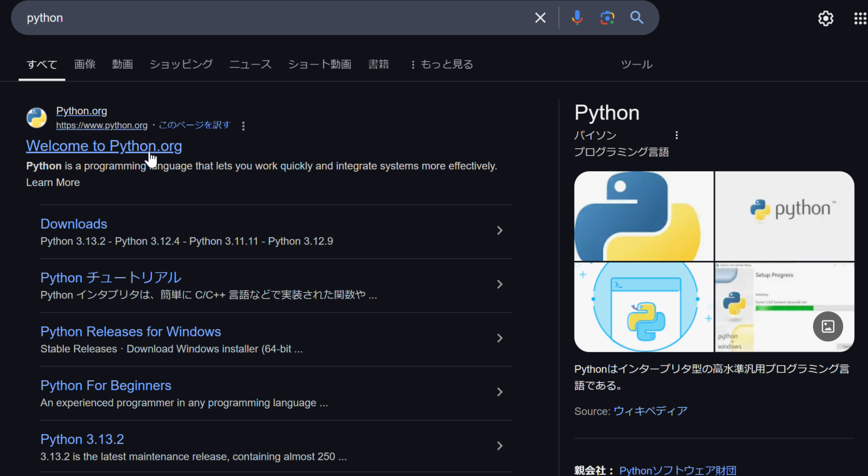Click the Python.org favicon

pyautogui.click(x=36, y=118)
